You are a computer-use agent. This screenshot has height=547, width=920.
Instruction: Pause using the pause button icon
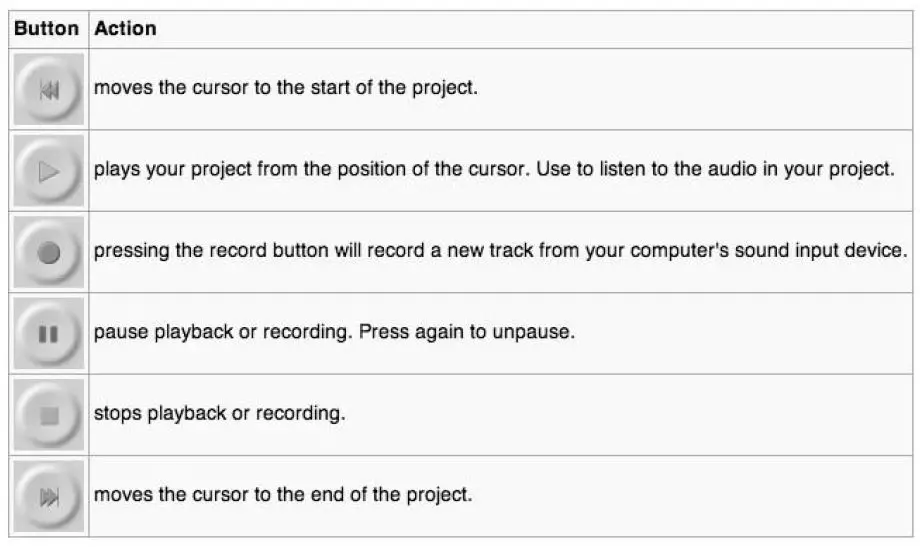tap(49, 334)
